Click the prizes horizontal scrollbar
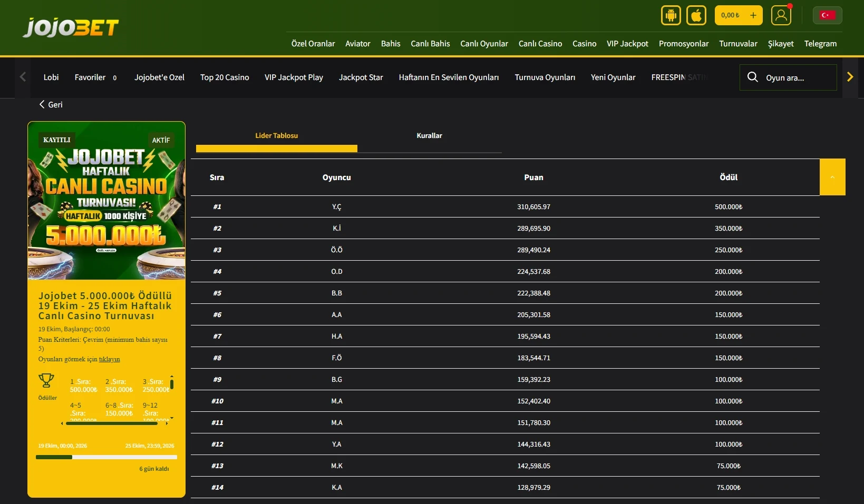Image resolution: width=864 pixels, height=504 pixels. pos(112,423)
